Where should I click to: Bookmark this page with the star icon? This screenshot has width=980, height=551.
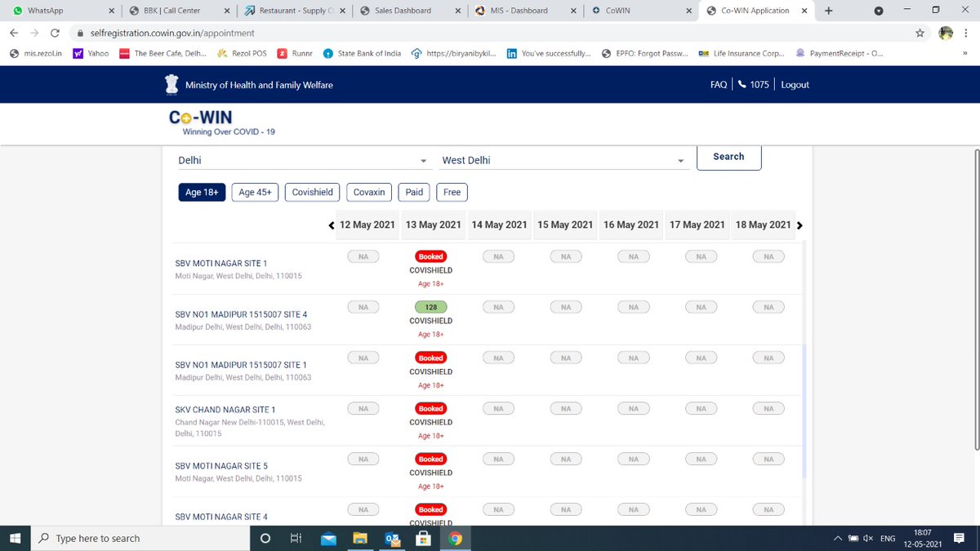coord(920,33)
